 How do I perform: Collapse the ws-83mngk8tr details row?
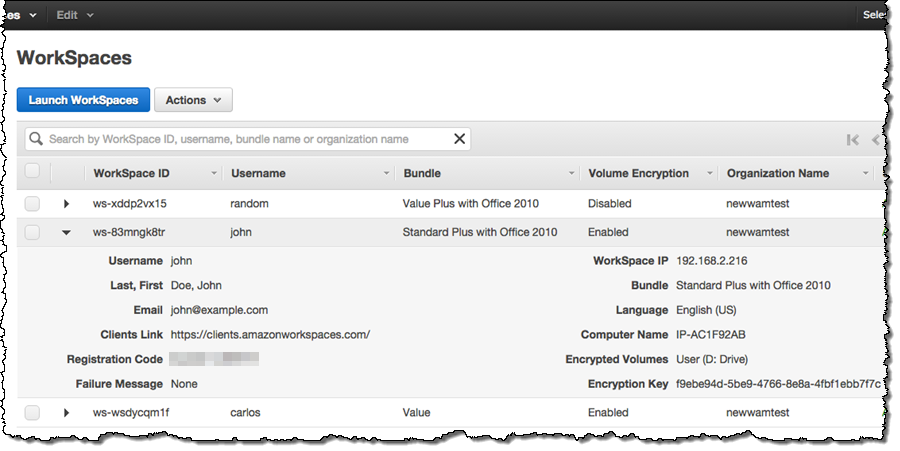[66, 233]
